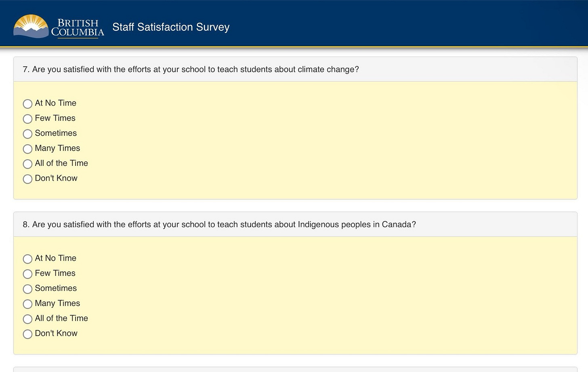
Task: Select At No Time for question 7
Action: [x=27, y=104]
